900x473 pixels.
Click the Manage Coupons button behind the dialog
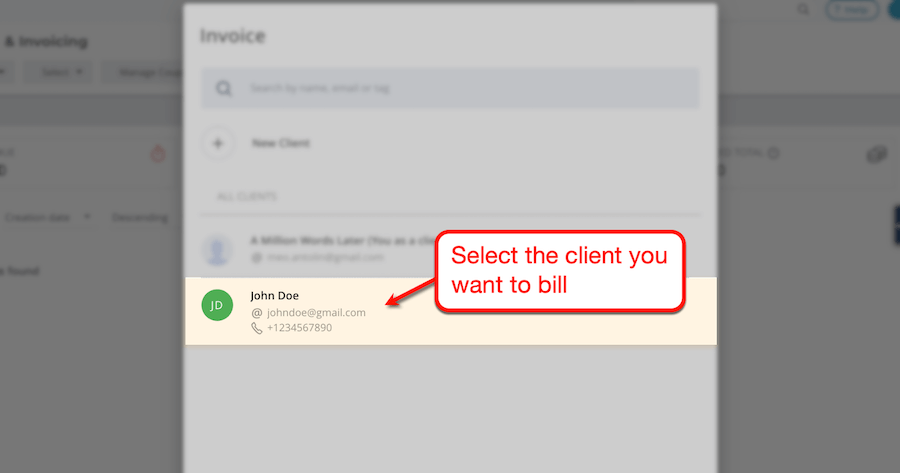pos(143,72)
